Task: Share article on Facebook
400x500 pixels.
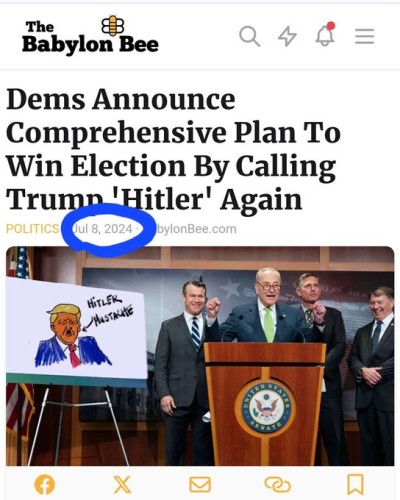Action: click(45, 485)
